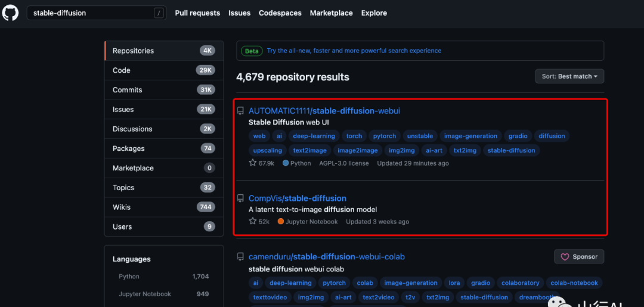Click the Beta badge
The height and width of the screenshot is (307, 644).
point(252,51)
